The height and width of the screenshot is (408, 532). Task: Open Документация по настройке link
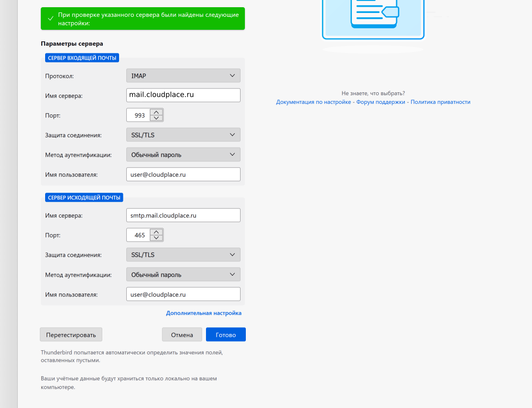pos(313,102)
